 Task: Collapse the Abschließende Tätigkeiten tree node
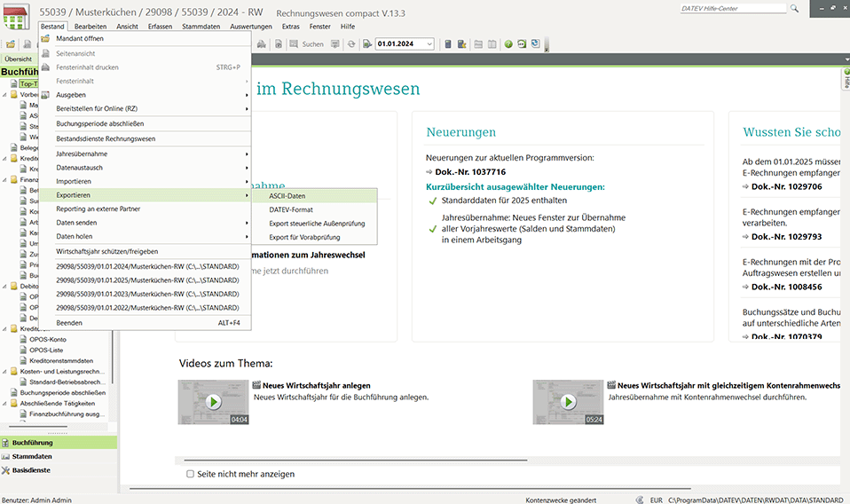(4, 404)
